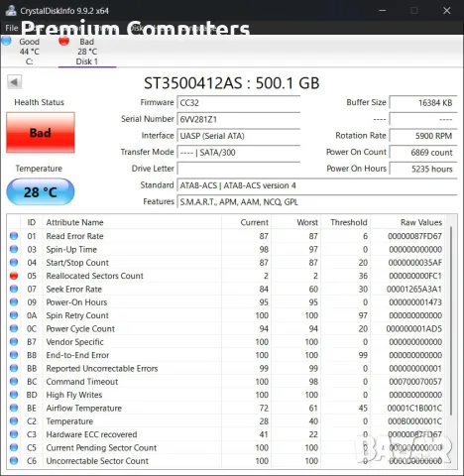The image size is (464, 476).
Task: Click the Attribute Name column header
Action: (x=132, y=222)
